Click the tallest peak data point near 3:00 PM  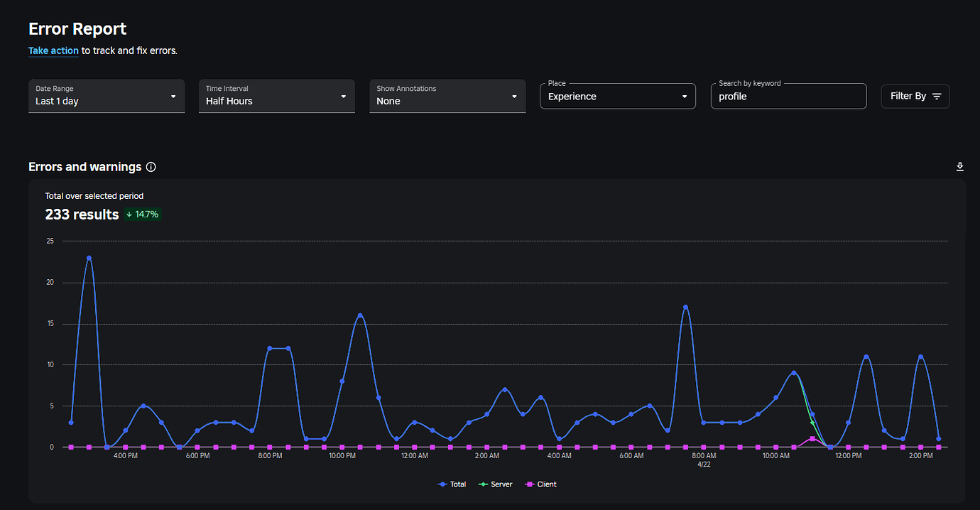coord(88,258)
